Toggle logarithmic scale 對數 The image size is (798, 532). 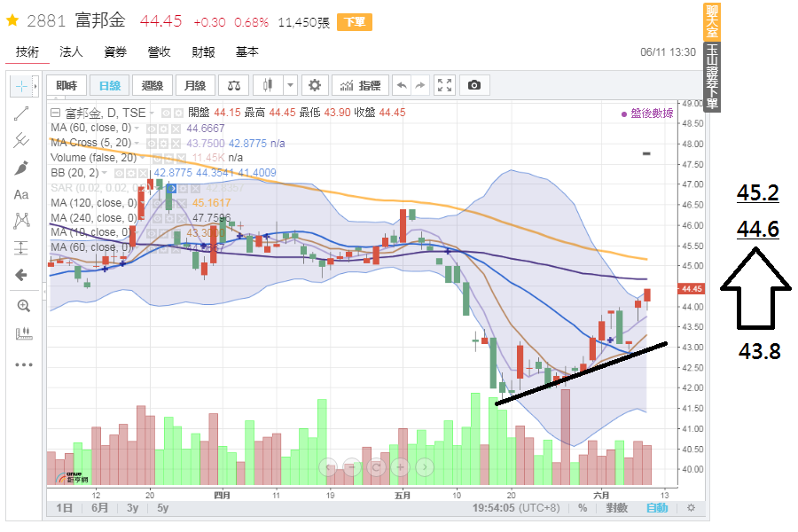[x=616, y=508]
